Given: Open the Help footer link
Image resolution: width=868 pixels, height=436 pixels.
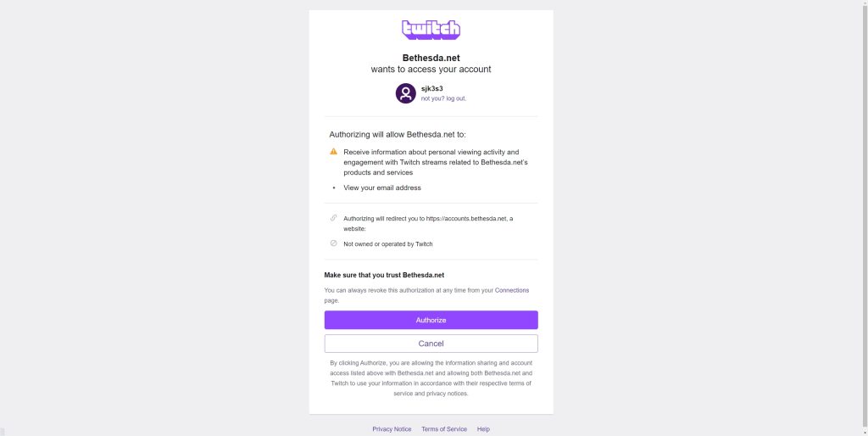Looking at the screenshot, I should tap(483, 429).
